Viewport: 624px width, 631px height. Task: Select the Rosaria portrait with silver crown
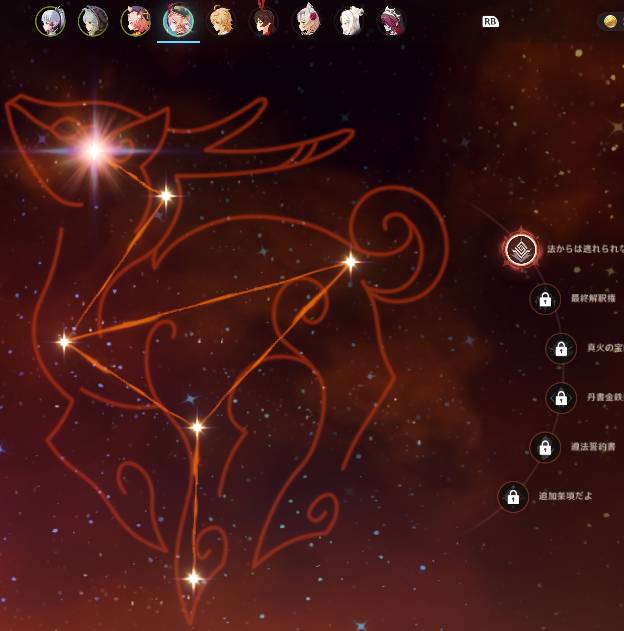[x=392, y=21]
